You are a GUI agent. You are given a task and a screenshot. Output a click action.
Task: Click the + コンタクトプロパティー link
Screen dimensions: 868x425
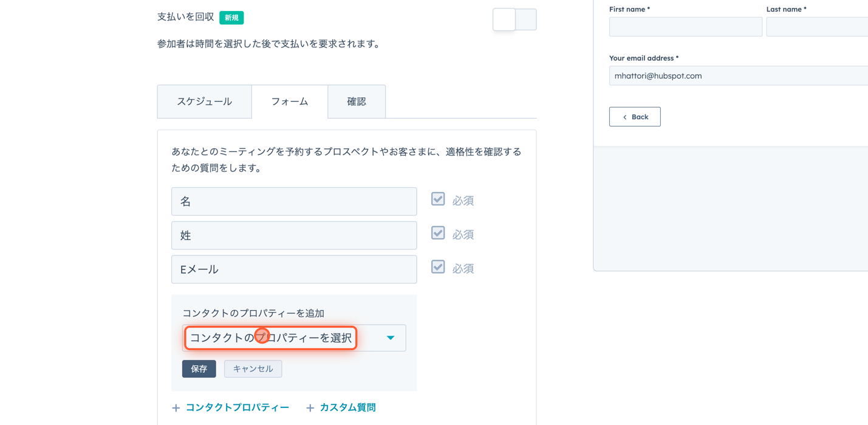tap(230, 407)
